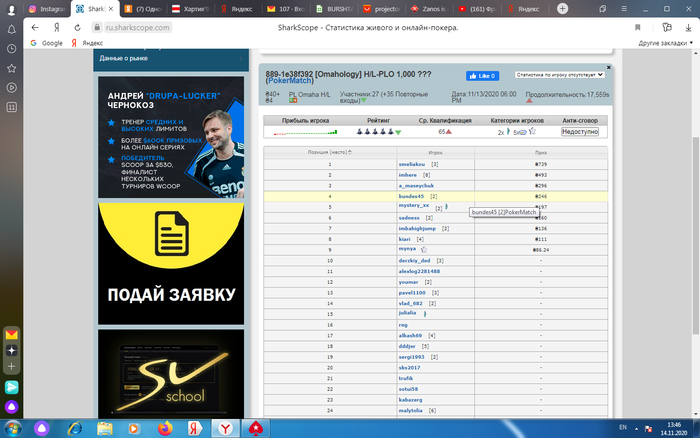This screenshot has height=438, width=700.
Task: Open a new browser tab with plus
Action: click(x=562, y=8)
